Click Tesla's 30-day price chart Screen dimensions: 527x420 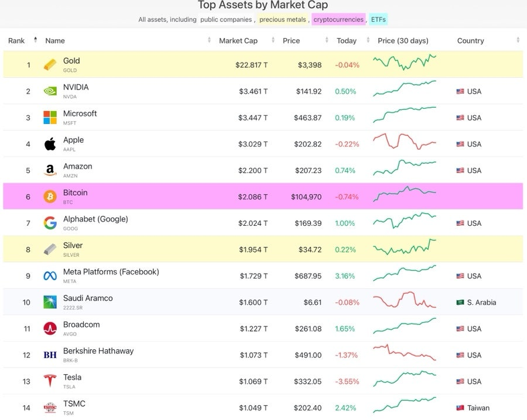tap(404, 378)
